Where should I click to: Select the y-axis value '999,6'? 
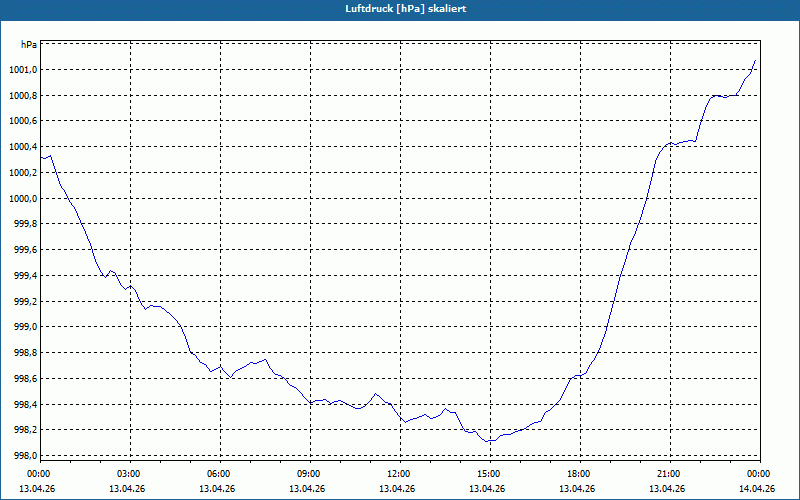coord(25,250)
